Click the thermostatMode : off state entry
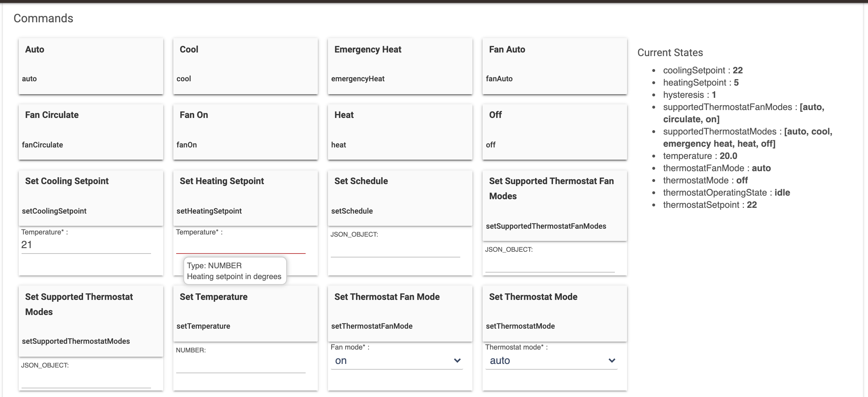Viewport: 868px width, 397px height. [705, 180]
